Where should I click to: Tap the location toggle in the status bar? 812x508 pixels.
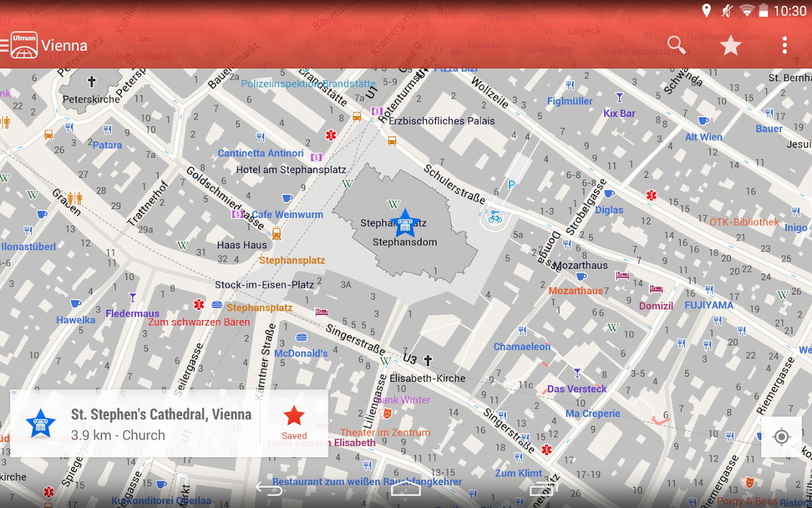point(707,10)
